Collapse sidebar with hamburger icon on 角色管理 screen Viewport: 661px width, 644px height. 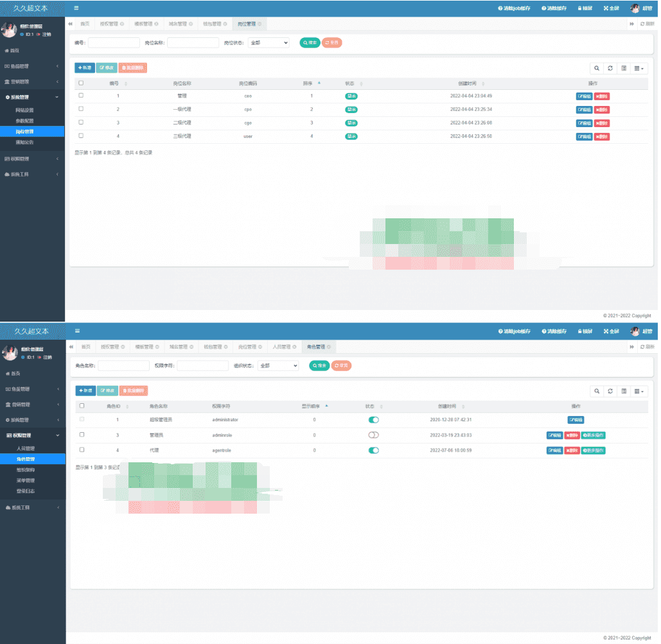(77, 331)
